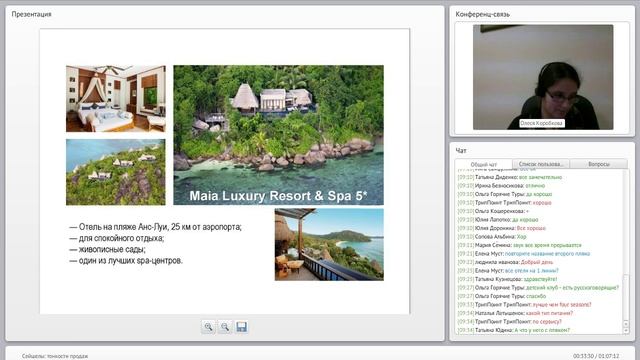Click Мария Сенека's message about sound interruptions

[519, 245]
